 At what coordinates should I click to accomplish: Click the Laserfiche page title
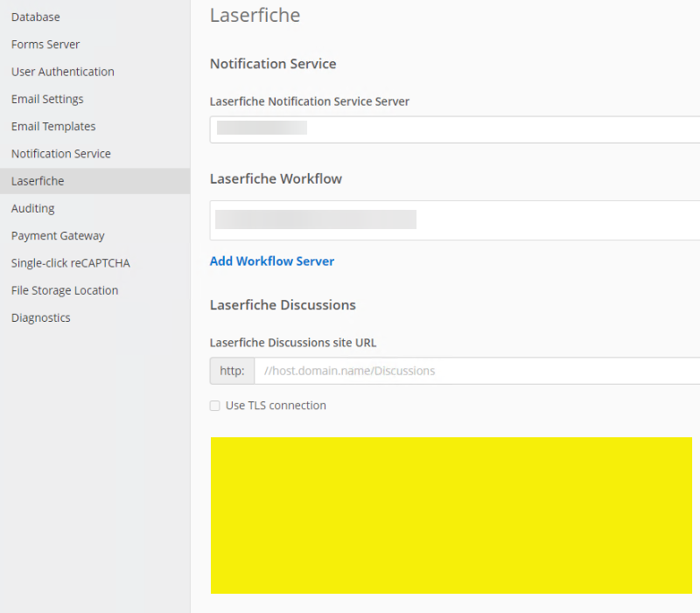coord(255,15)
